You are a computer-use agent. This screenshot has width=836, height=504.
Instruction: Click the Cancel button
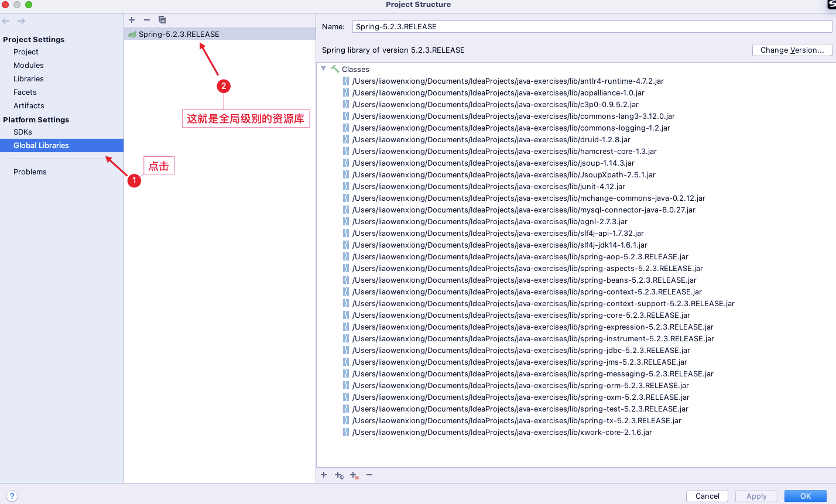point(707,496)
